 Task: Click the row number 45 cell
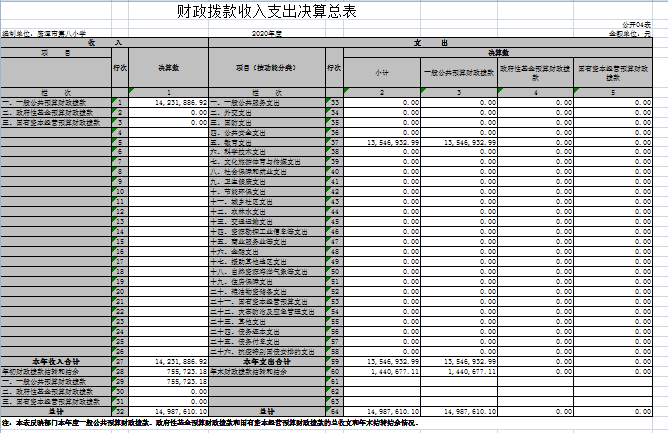coord(334,222)
